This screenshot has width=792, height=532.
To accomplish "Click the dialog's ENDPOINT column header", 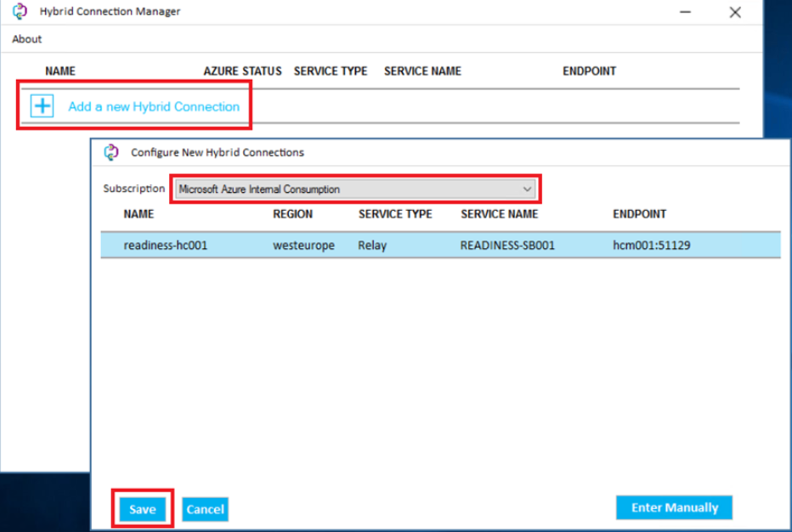I will click(639, 214).
